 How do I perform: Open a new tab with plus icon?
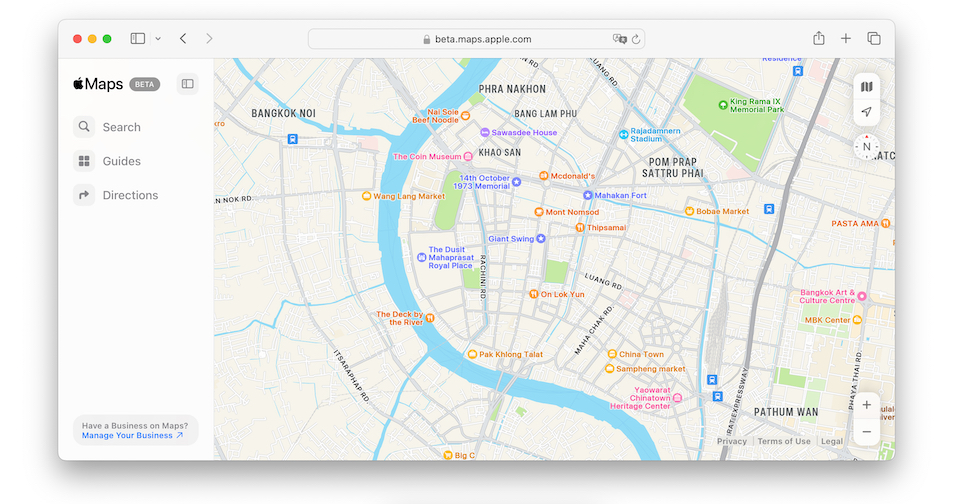click(x=846, y=39)
